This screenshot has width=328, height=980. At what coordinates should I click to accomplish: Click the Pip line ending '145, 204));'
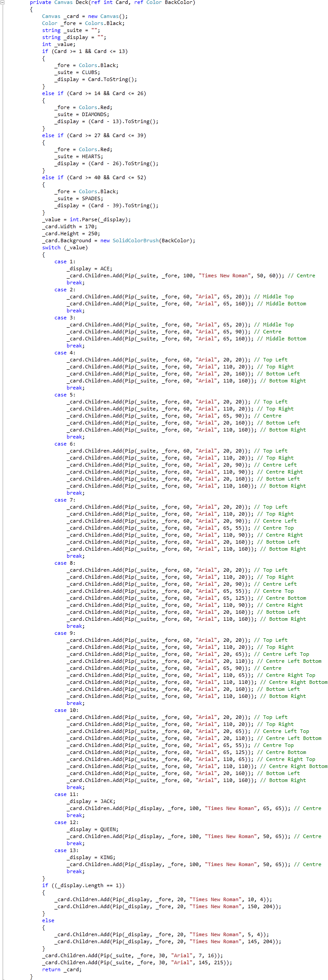[x=168, y=941]
